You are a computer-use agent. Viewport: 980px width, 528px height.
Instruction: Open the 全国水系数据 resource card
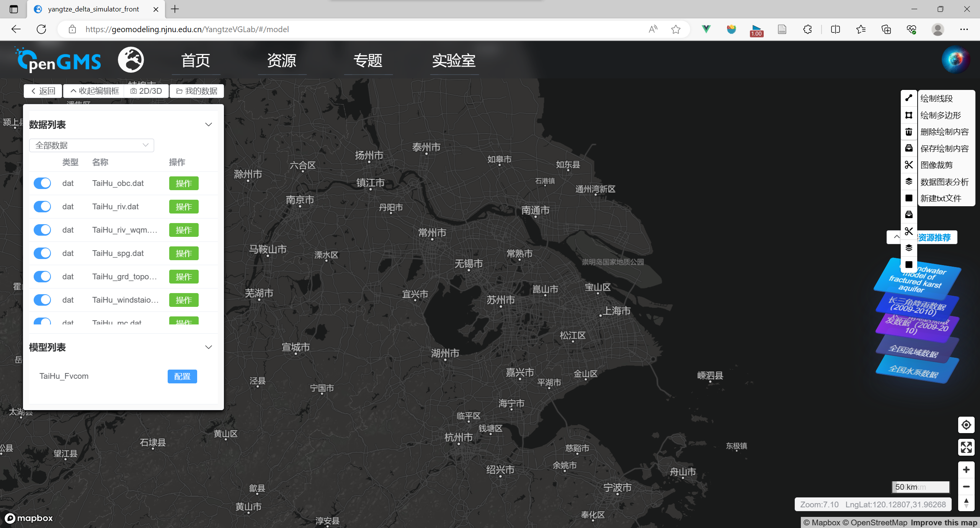(x=913, y=372)
